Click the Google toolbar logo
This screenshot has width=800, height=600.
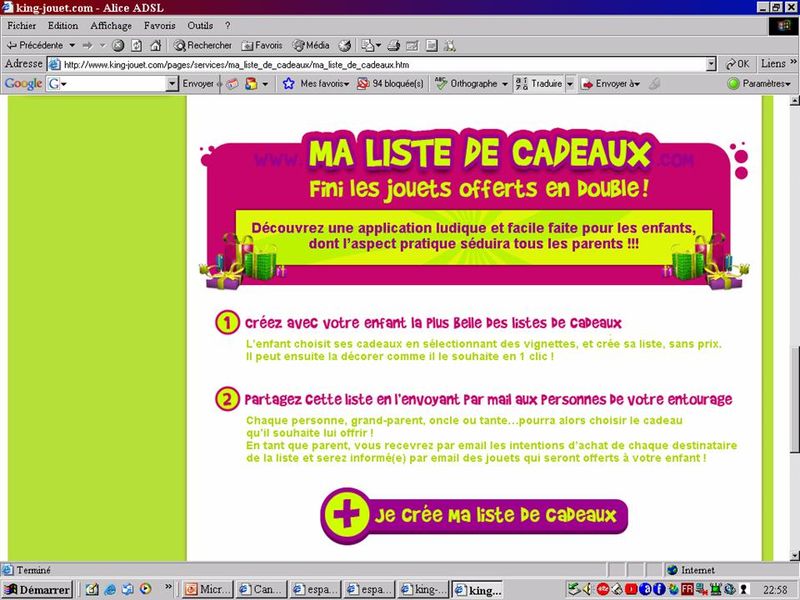click(23, 84)
